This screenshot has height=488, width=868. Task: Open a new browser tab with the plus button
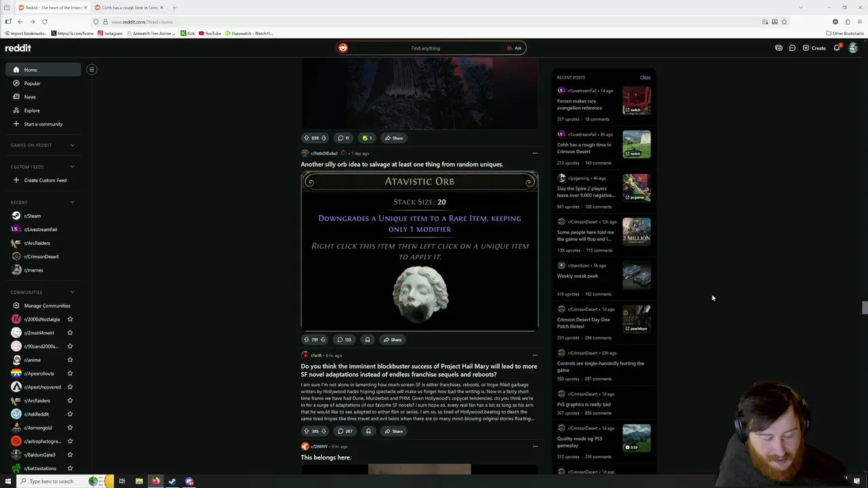pyautogui.click(x=174, y=7)
